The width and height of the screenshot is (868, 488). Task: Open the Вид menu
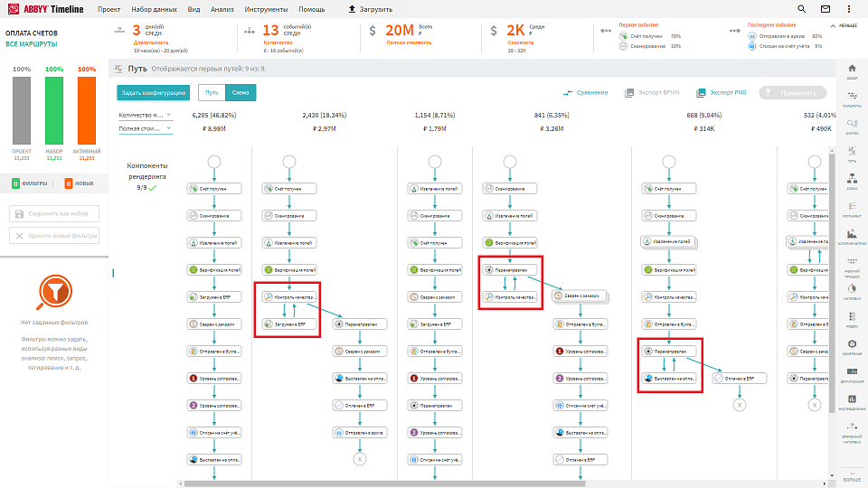(193, 9)
